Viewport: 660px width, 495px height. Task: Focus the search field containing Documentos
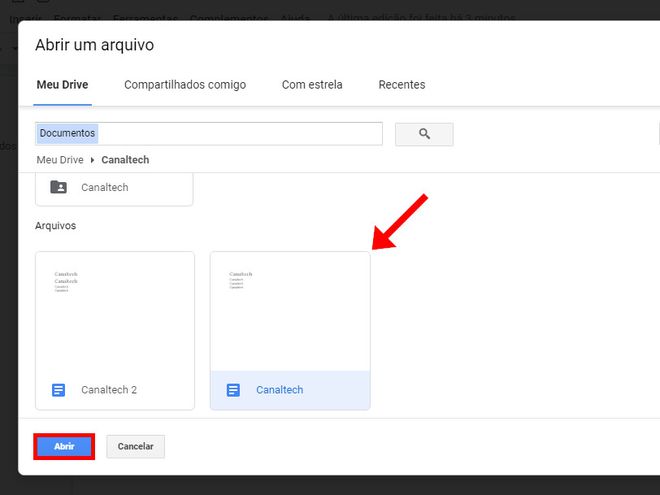(209, 134)
